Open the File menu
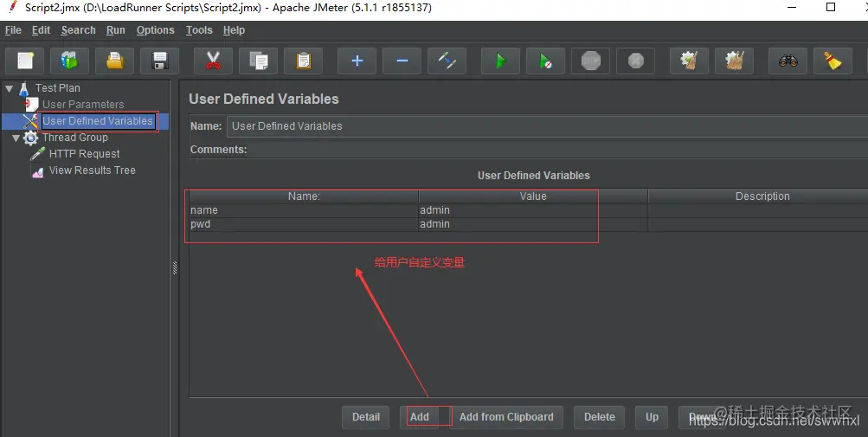The height and width of the screenshot is (437, 868). (13, 30)
